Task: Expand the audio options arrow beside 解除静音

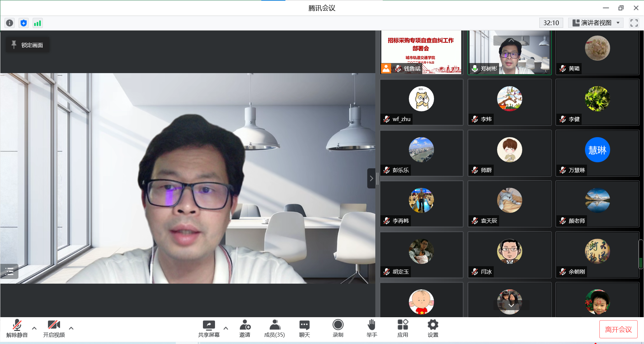Action: (x=34, y=328)
